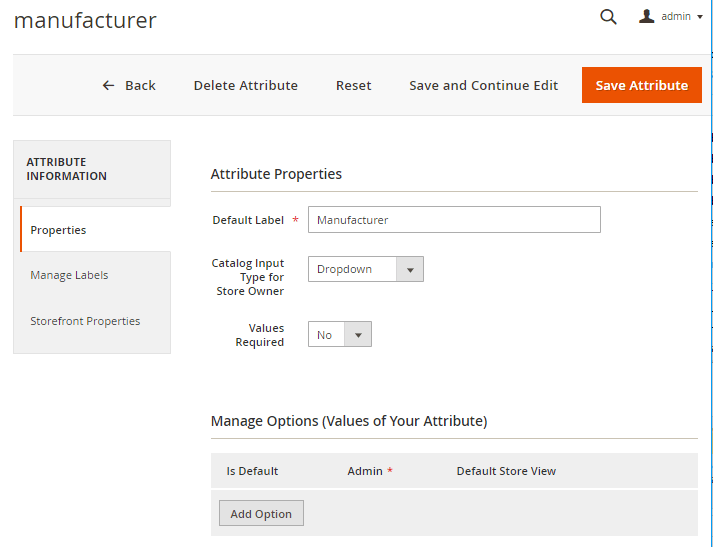Click the manufacturer page title
713x547 pixels.
point(85,20)
